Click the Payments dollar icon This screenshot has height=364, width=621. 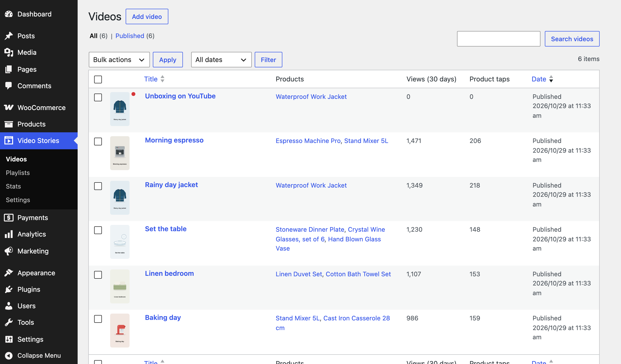pos(9,218)
